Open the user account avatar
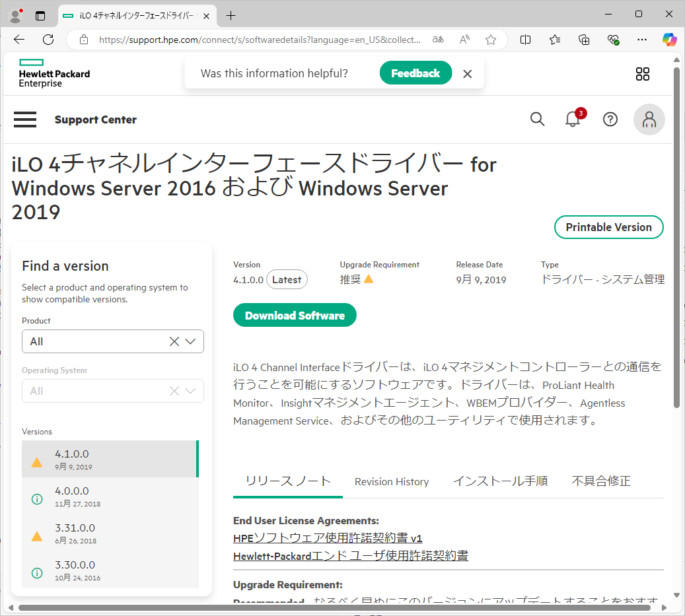The width and height of the screenshot is (685, 616). point(649,120)
